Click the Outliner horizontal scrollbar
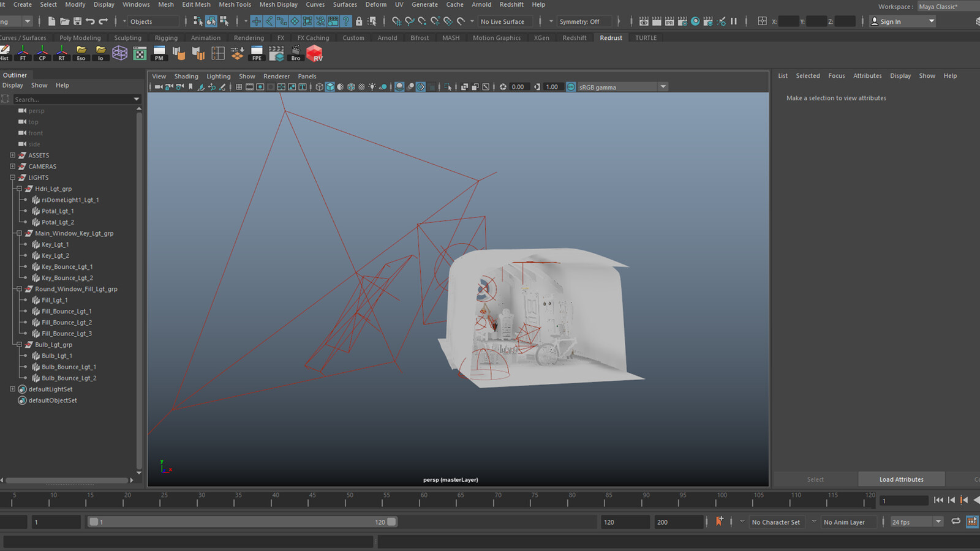The height and width of the screenshot is (551, 980). coord(67,480)
